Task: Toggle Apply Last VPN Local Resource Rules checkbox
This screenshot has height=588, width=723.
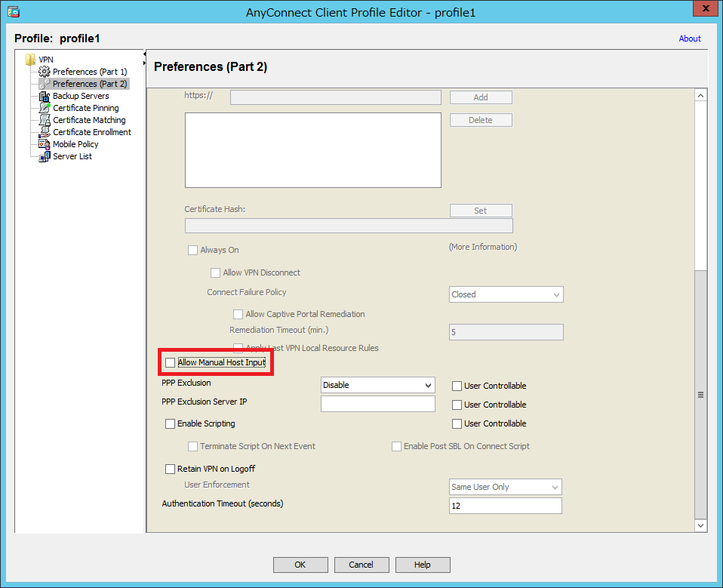Action: coord(238,347)
